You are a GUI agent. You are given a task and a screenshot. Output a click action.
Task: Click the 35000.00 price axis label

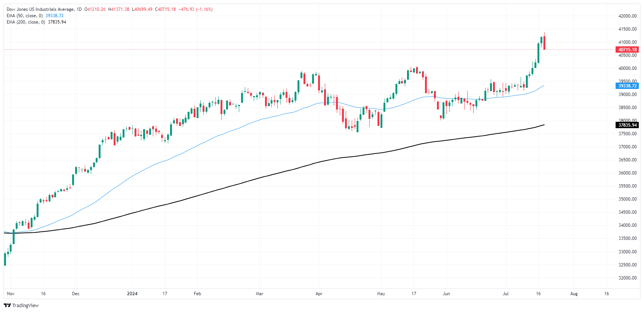click(x=628, y=199)
